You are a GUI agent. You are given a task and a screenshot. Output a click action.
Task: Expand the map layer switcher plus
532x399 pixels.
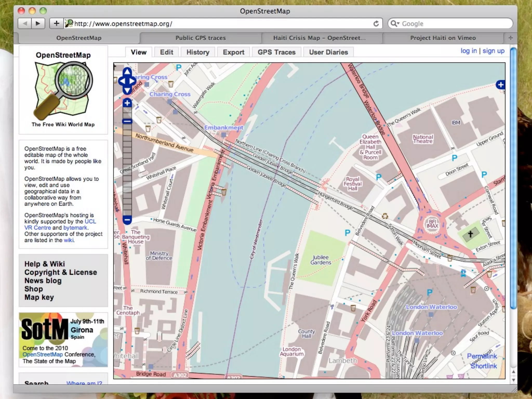(501, 85)
